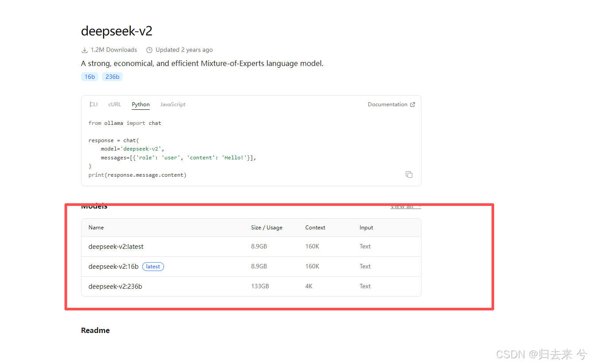
Task: Switch to the CLI tab
Action: [94, 105]
